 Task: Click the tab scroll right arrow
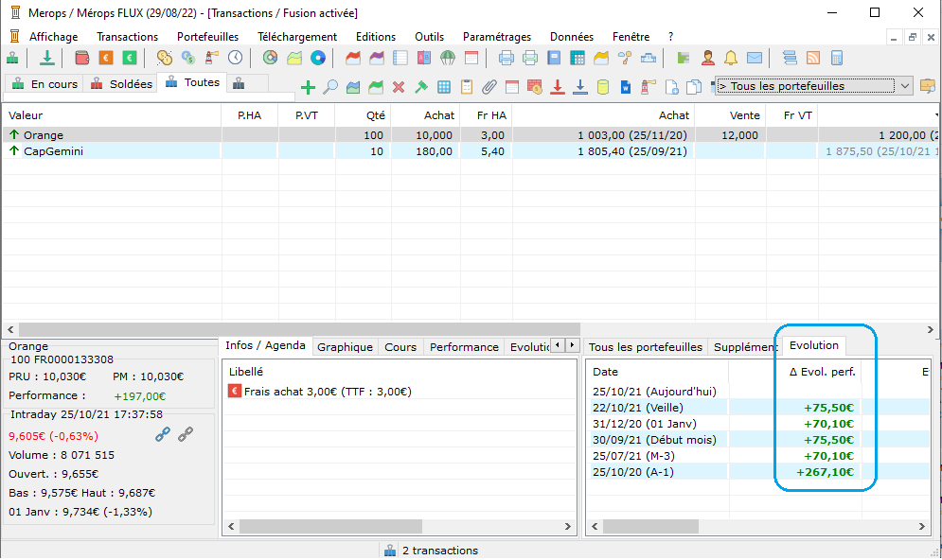[573, 344]
